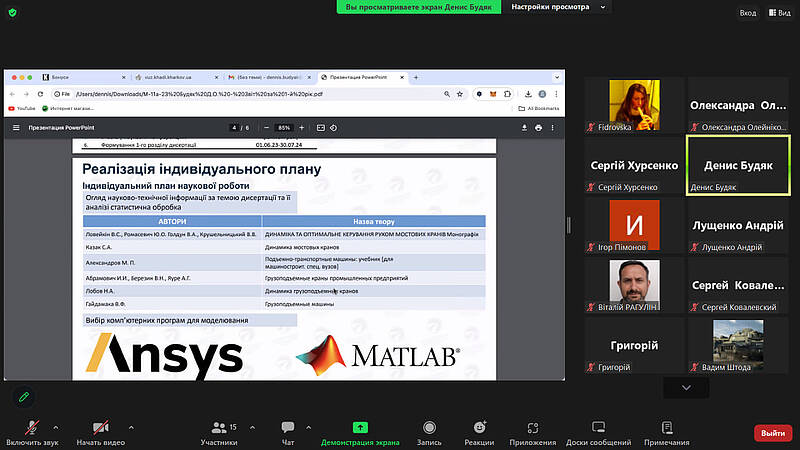Click the АВТОРИ table header
This screenshot has width=800, height=450.
pyautogui.click(x=172, y=221)
